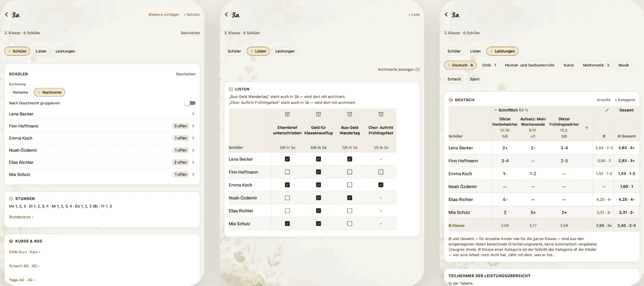This screenshot has height=286, width=644.
Task: Open Lena Becker student details chevron
Action: 193,114
